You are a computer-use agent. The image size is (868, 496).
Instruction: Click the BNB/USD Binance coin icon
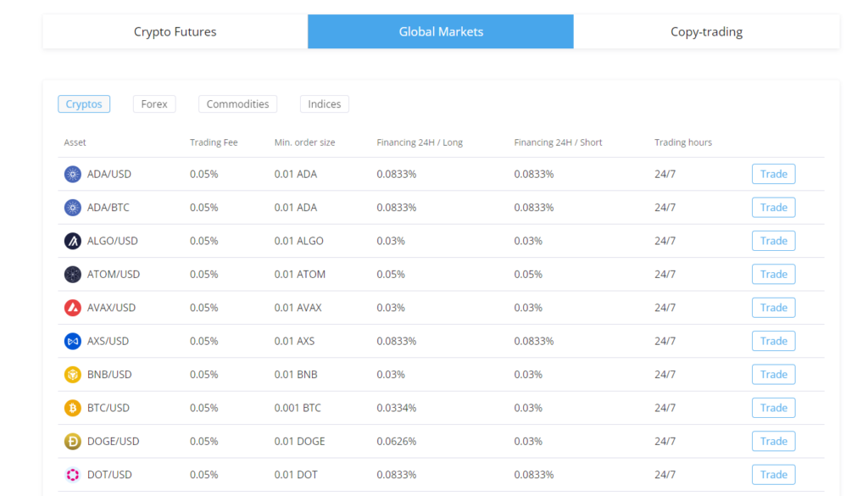(72, 374)
